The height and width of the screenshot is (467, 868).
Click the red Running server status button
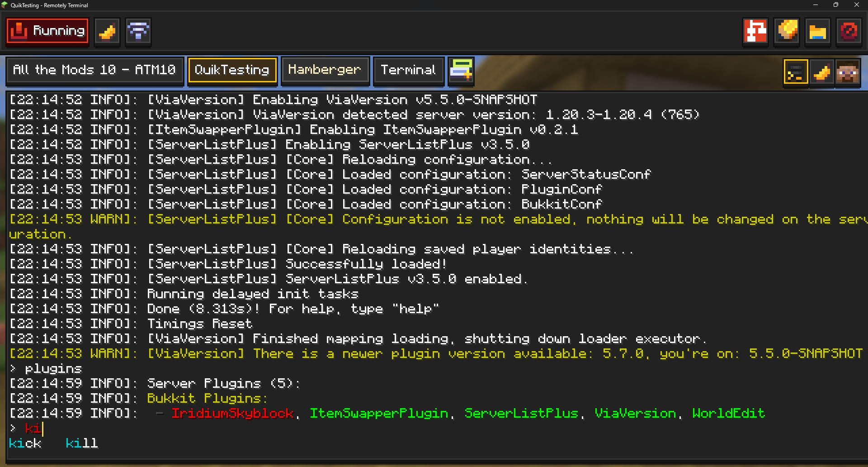tap(47, 31)
